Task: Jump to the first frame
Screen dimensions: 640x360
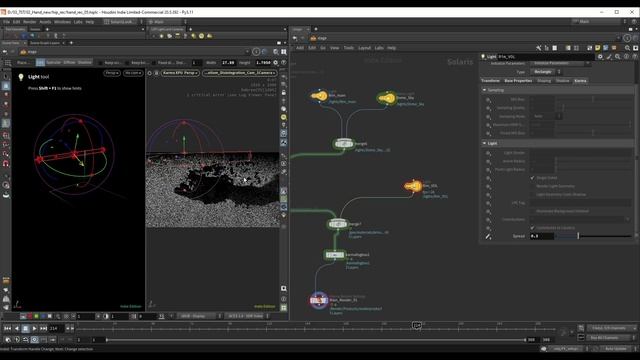Action: click(7, 328)
